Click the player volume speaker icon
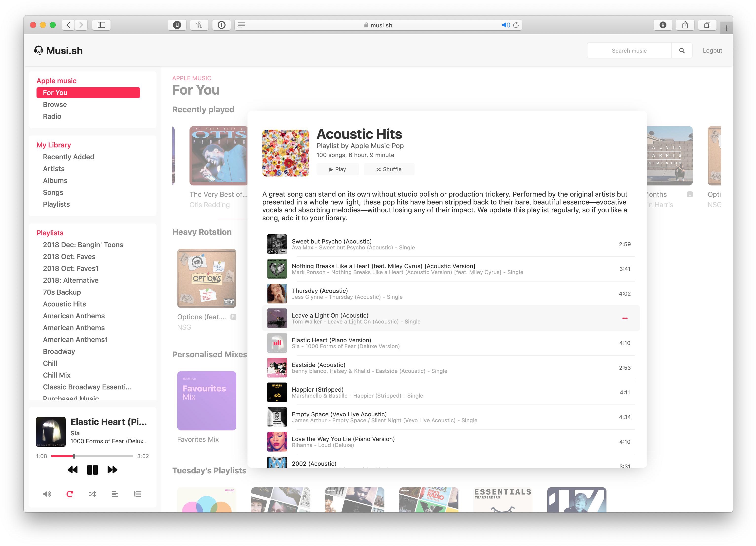The width and height of the screenshot is (756, 546). (47, 494)
